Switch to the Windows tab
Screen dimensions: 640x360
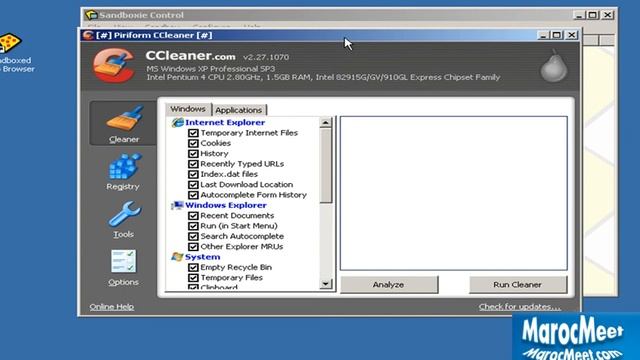point(188,109)
